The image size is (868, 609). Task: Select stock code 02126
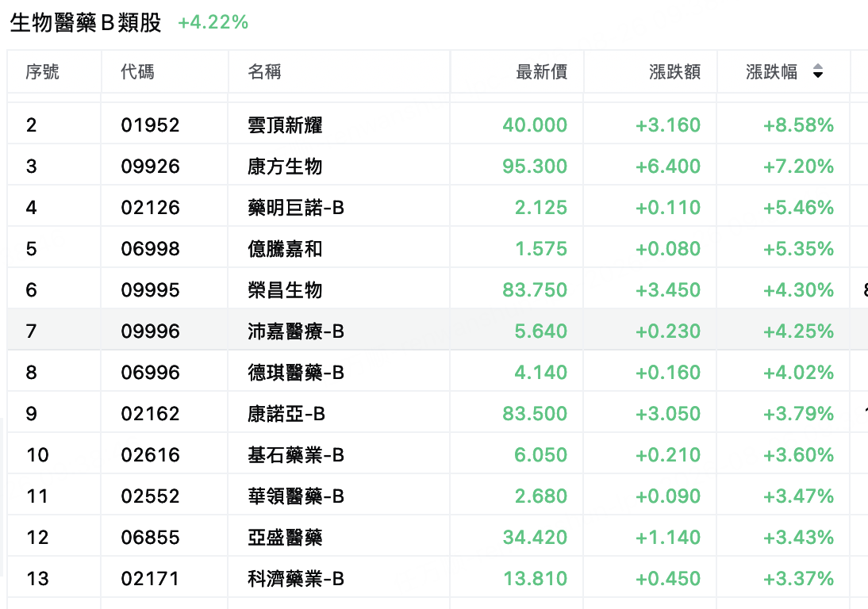pos(150,208)
